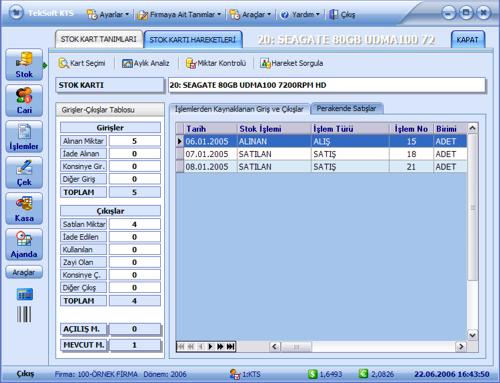The width and height of the screenshot is (500, 383).
Task: Open Aylık Analiz from toolbar
Action: pyautogui.click(x=146, y=63)
